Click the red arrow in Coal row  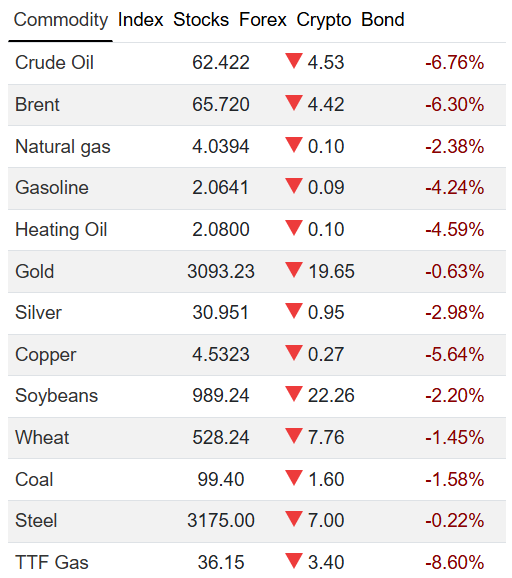(294, 478)
